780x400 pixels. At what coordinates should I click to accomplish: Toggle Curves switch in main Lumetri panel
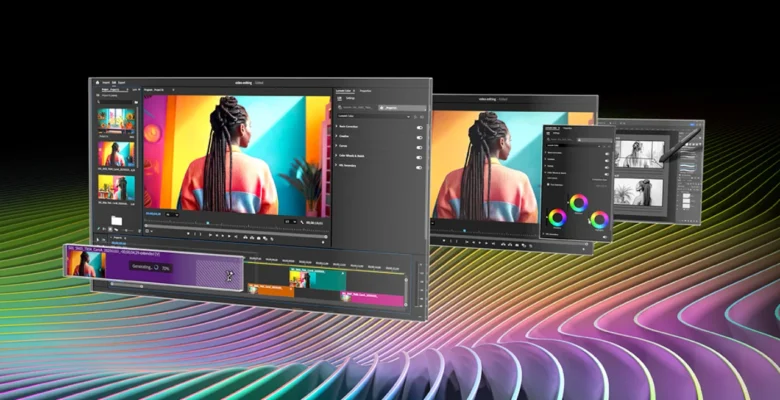[x=420, y=147]
